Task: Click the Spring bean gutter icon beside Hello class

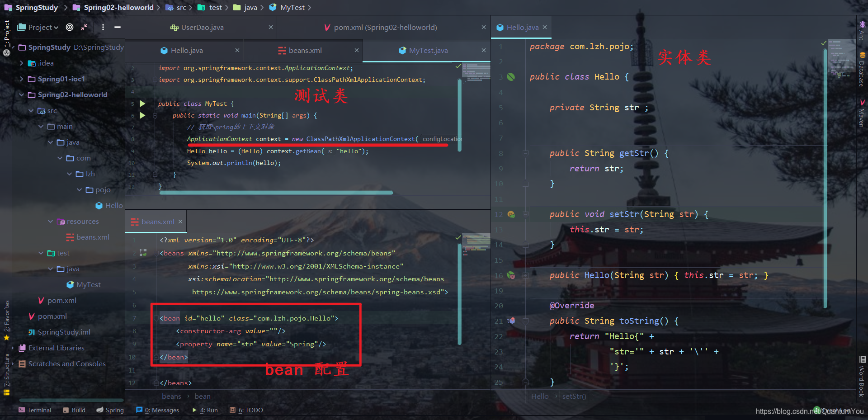Action: click(510, 77)
